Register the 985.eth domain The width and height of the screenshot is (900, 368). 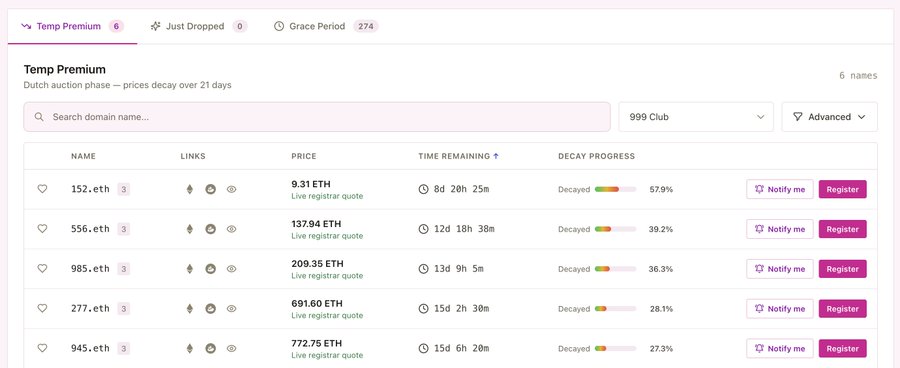(x=843, y=269)
